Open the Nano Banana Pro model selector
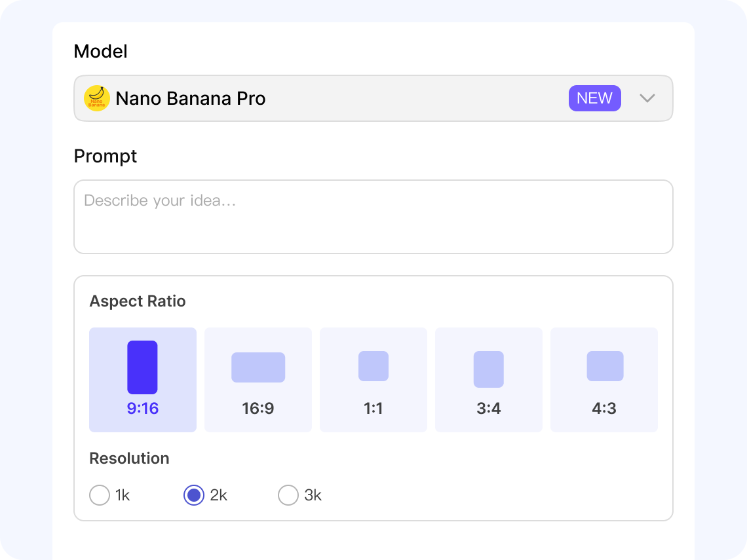The image size is (747, 560). [x=328, y=98]
